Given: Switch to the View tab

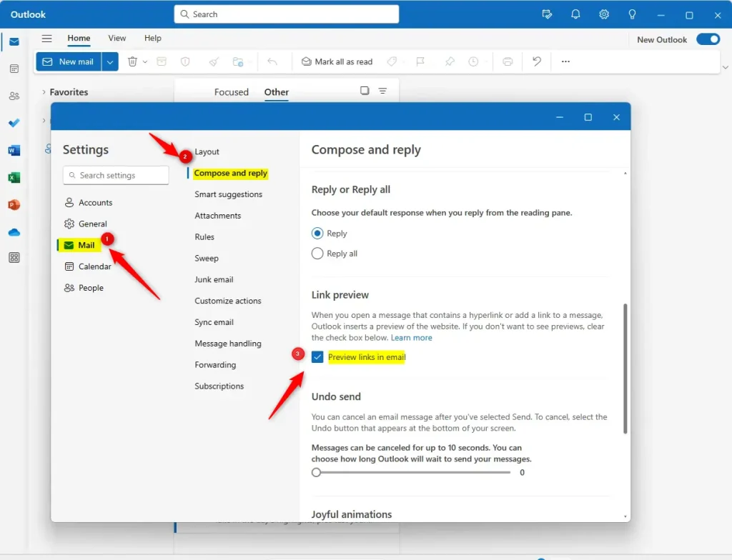Looking at the screenshot, I should pyautogui.click(x=117, y=39).
